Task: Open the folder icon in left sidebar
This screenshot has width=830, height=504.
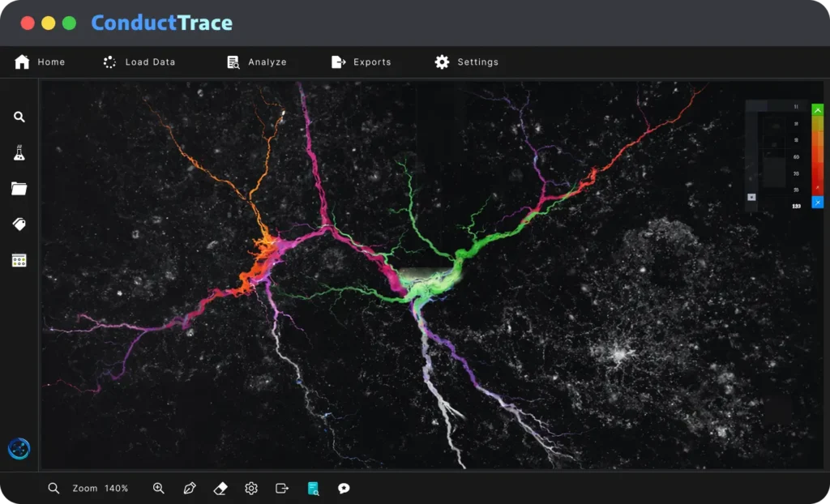Action: point(19,188)
